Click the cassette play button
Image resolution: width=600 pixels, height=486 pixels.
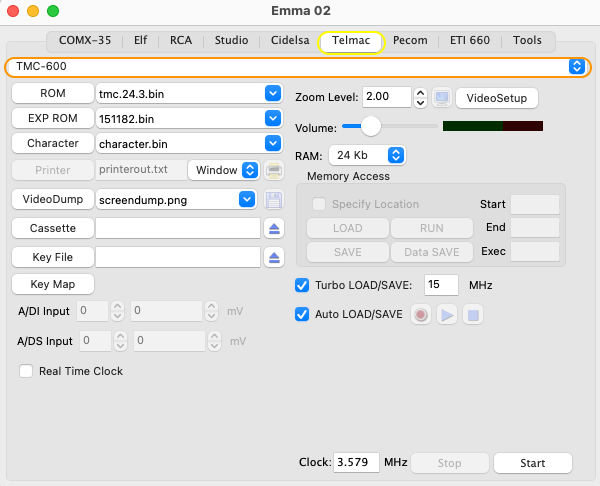(x=447, y=315)
